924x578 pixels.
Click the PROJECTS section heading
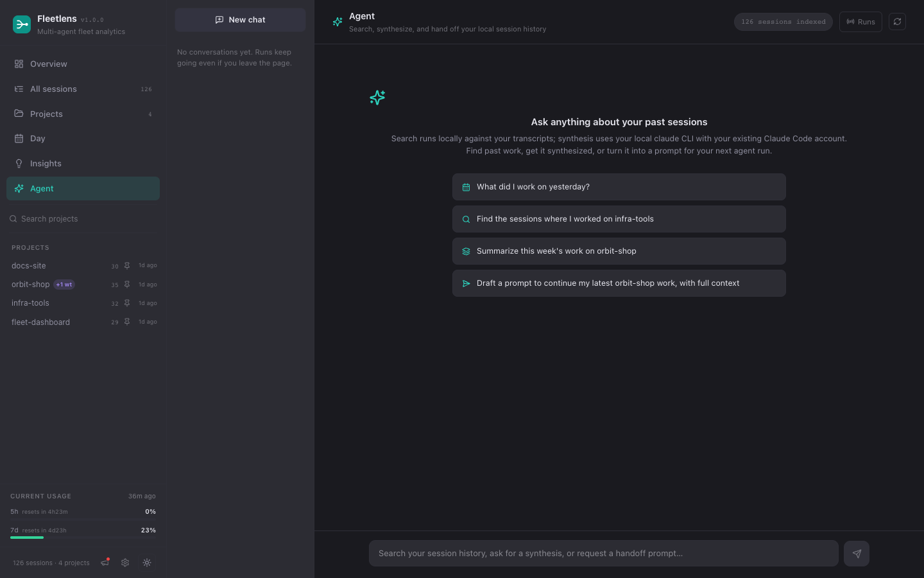(30, 248)
